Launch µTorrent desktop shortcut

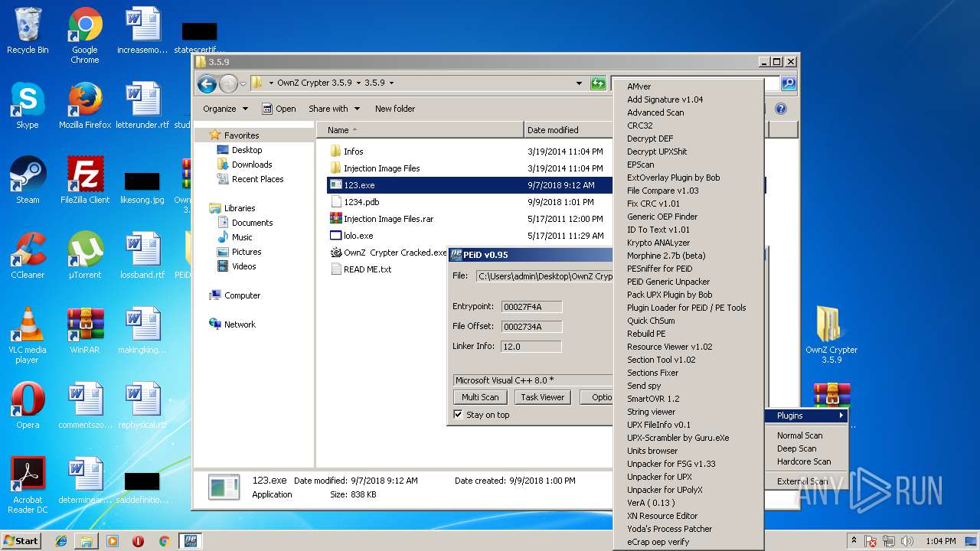(85, 256)
